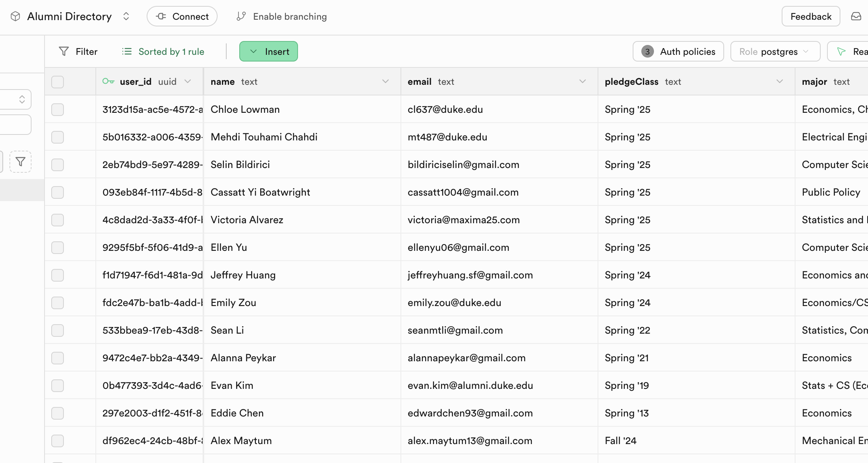The width and height of the screenshot is (868, 463).
Task: Click user_id cell starting 3123d15a
Action: (x=149, y=109)
